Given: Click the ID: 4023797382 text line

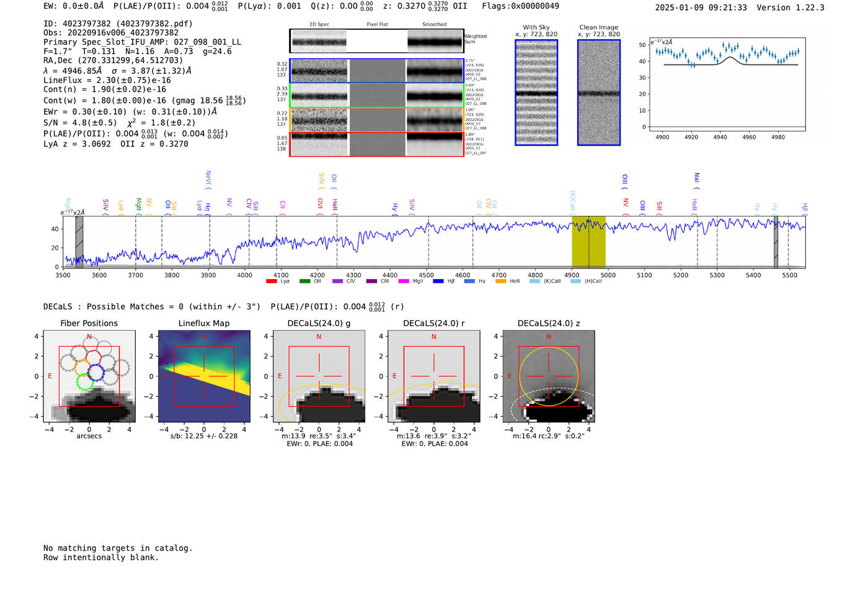Looking at the screenshot, I should [x=118, y=24].
